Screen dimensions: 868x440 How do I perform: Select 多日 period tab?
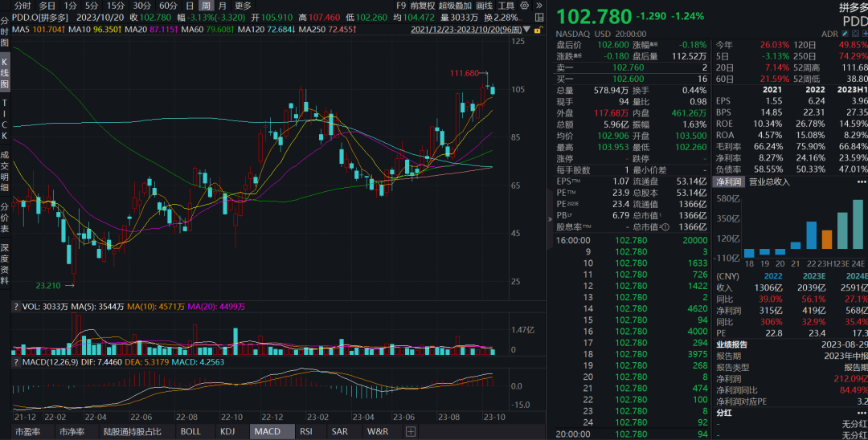pos(47,6)
